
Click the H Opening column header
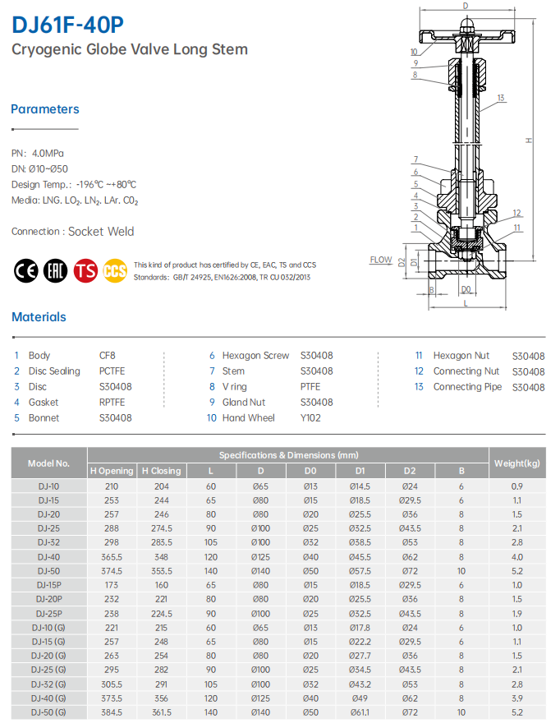(x=111, y=471)
